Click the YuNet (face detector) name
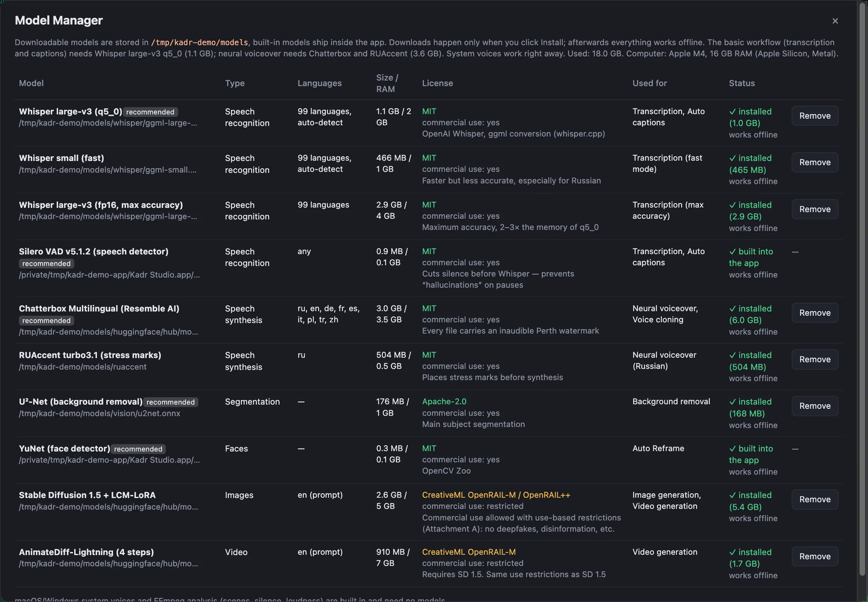 [x=64, y=448]
